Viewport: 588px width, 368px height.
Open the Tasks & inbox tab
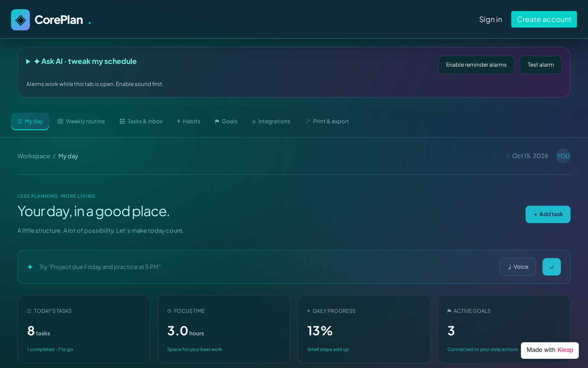(x=141, y=121)
